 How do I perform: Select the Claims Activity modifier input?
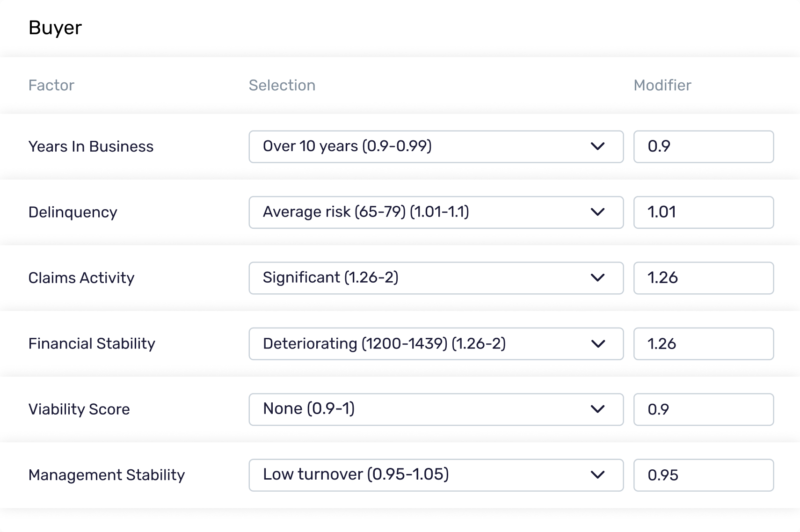(703, 278)
